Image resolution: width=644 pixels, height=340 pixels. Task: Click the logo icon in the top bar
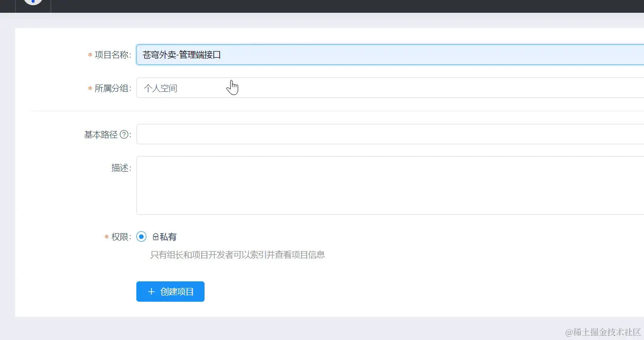point(33,2)
